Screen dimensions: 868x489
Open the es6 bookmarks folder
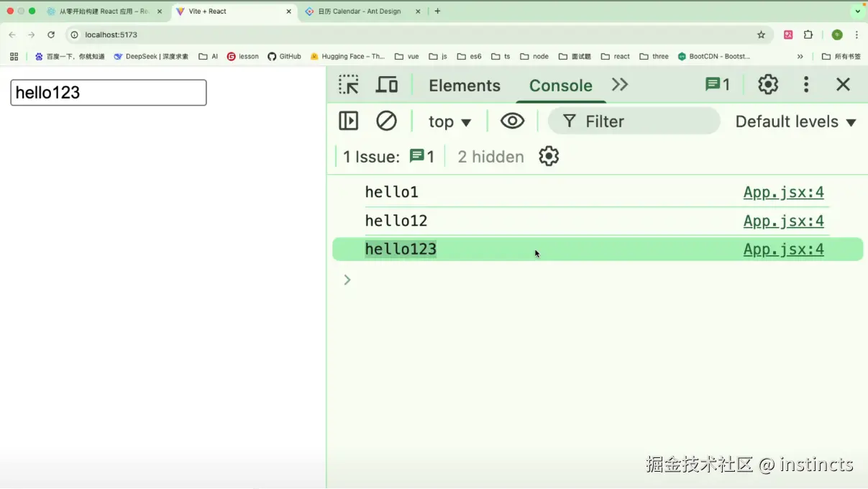click(x=470, y=56)
